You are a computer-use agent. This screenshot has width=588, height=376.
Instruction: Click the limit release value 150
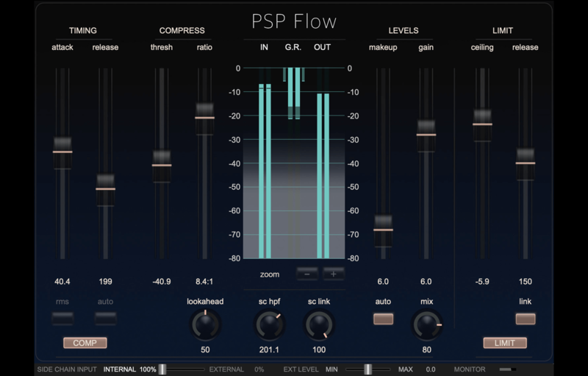526,281
